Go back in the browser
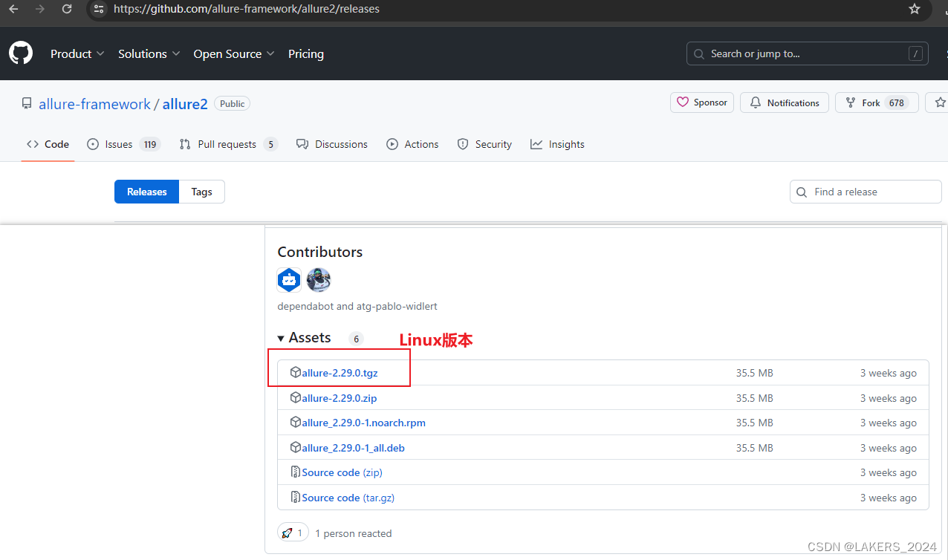948x560 pixels. coord(13,9)
